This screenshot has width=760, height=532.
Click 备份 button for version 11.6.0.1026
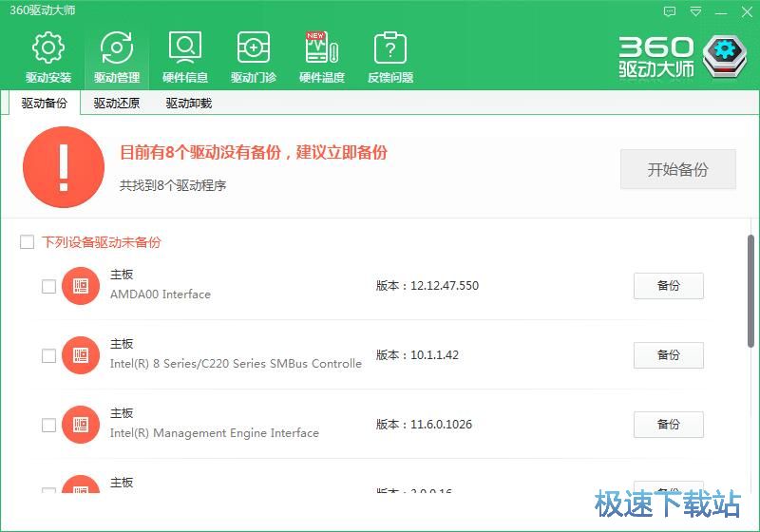coord(669,425)
